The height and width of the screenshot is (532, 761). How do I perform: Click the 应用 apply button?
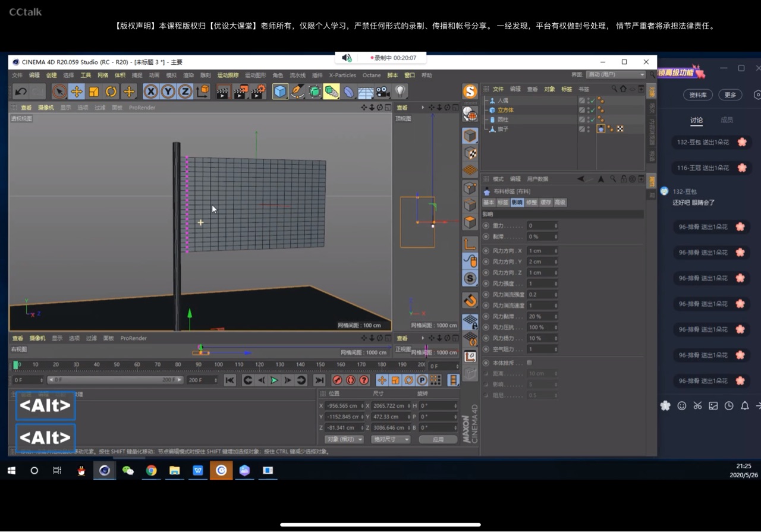pos(438,439)
